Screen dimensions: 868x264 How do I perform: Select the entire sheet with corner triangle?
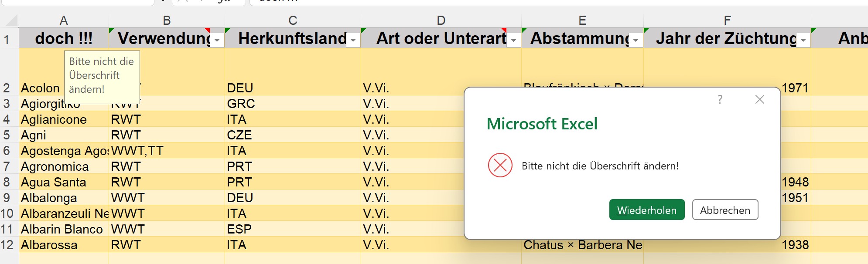click(x=11, y=20)
